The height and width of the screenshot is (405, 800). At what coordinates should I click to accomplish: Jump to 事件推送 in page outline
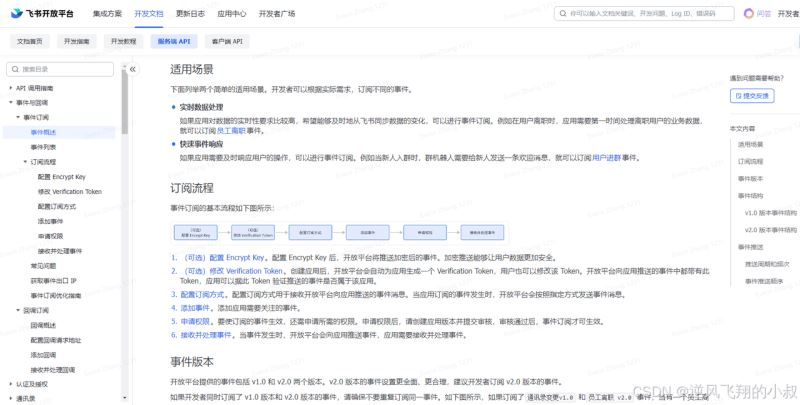pos(750,247)
